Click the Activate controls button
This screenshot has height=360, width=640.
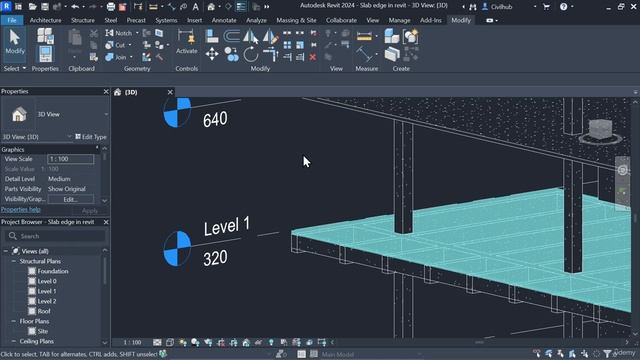coord(187,42)
